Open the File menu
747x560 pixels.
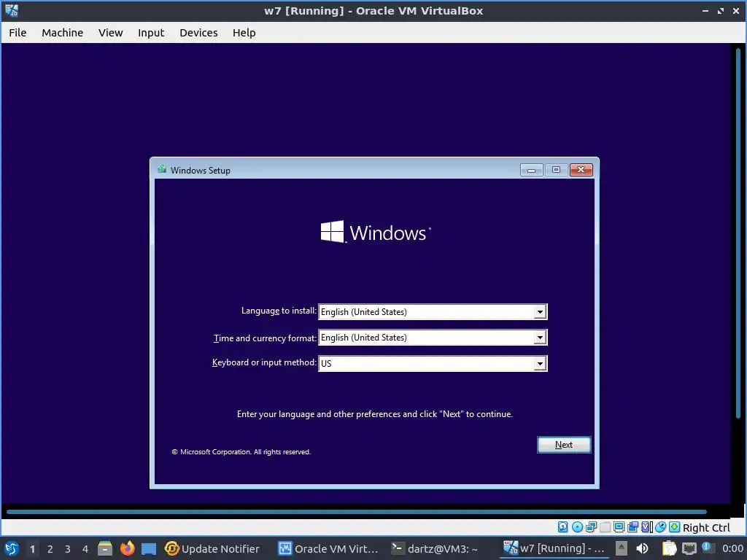[18, 32]
